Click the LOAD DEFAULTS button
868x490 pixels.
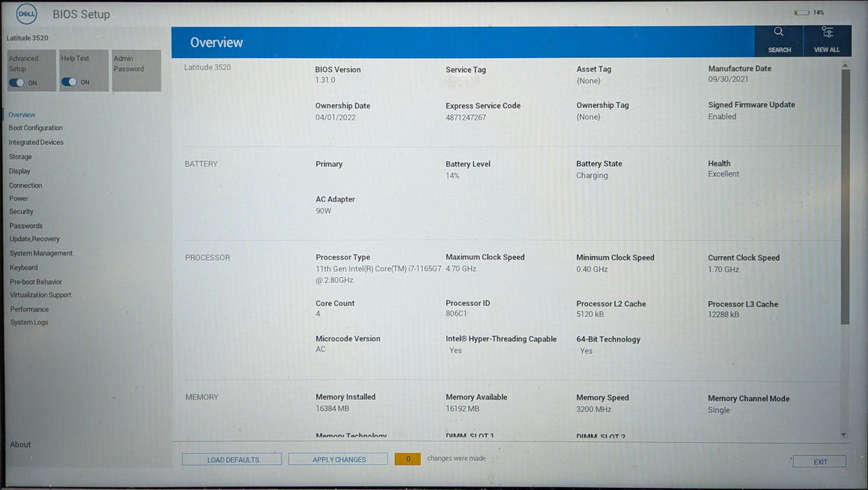coord(232,459)
